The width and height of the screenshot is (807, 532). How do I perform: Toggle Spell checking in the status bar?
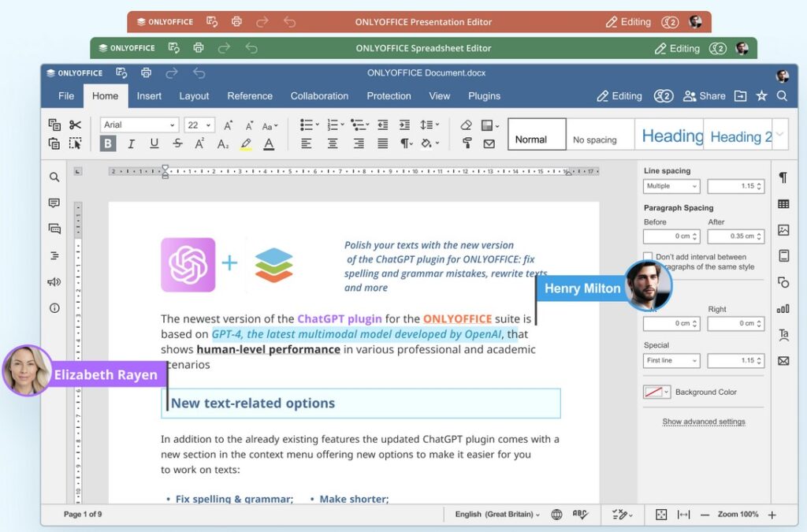coord(580,514)
